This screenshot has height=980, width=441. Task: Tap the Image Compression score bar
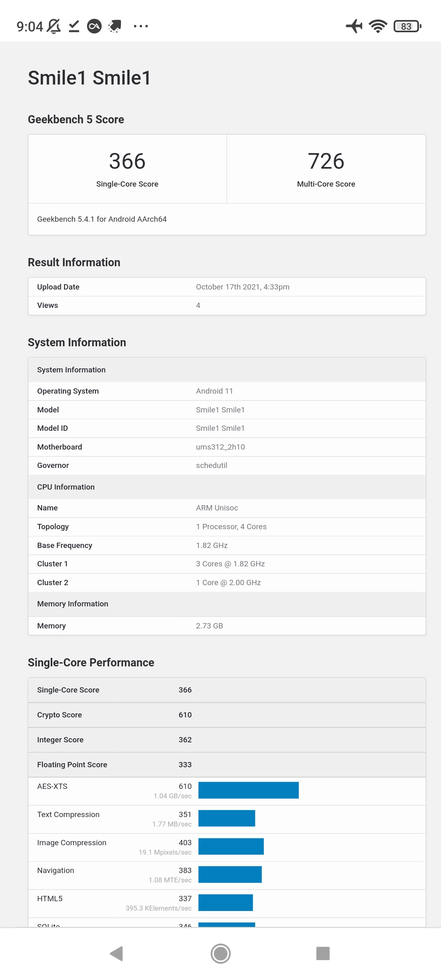[231, 846]
